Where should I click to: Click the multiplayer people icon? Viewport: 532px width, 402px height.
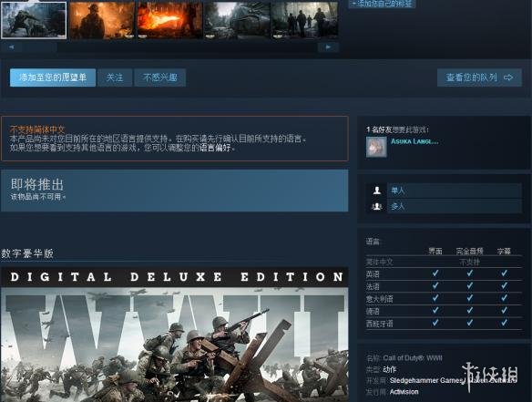376,206
